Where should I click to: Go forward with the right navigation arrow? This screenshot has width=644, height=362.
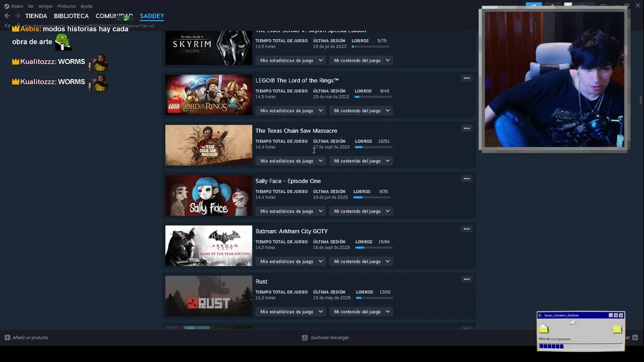pos(18,16)
